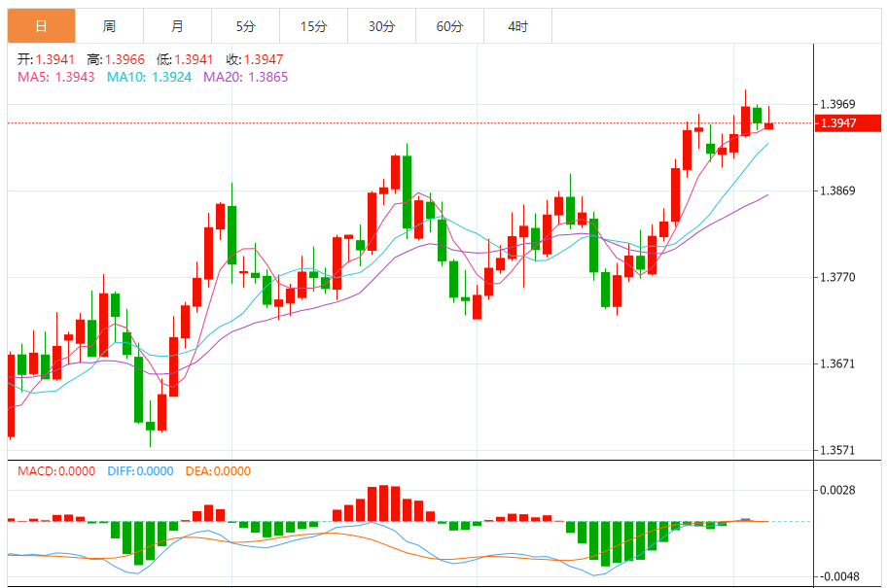Click the MA20 legend value
The image size is (887, 588).
click(245, 77)
